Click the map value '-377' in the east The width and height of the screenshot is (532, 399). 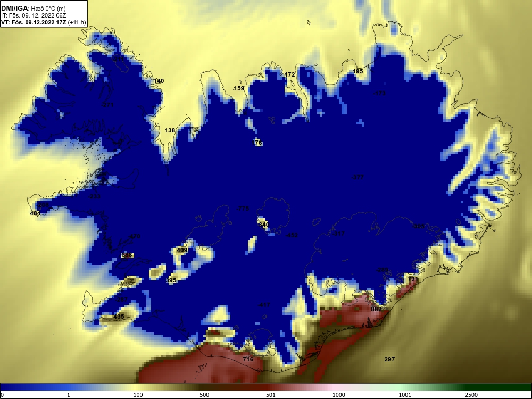[358, 177]
